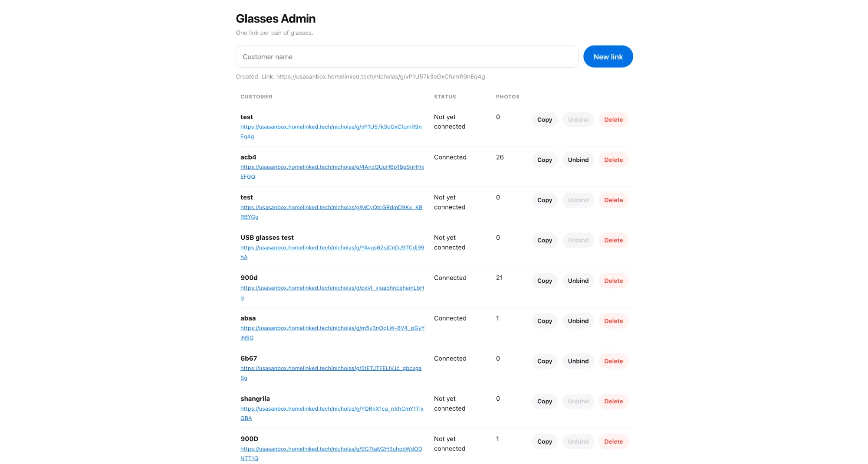
Task: Copy the 900D link ending NTT1Q
Action: click(544, 441)
